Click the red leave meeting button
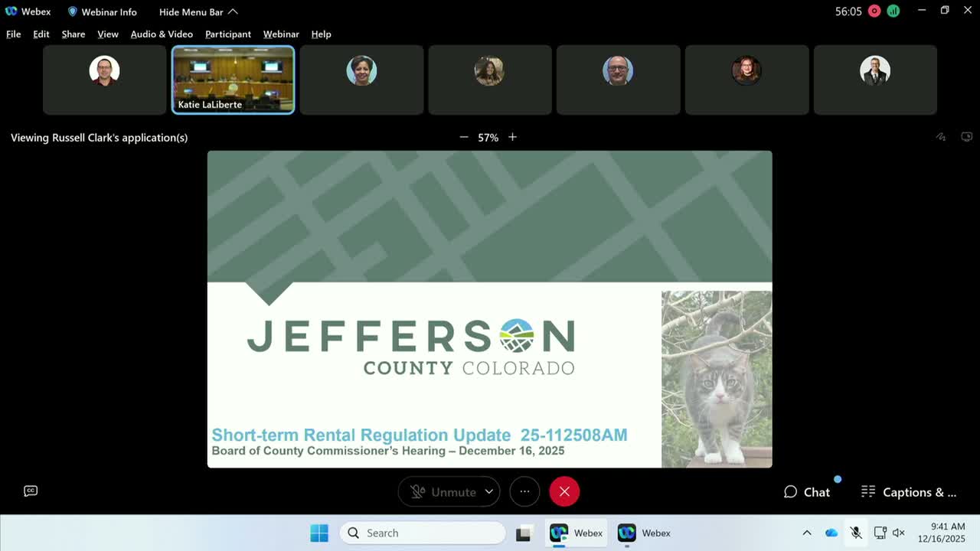Screen dimensions: 980x551 564,491
